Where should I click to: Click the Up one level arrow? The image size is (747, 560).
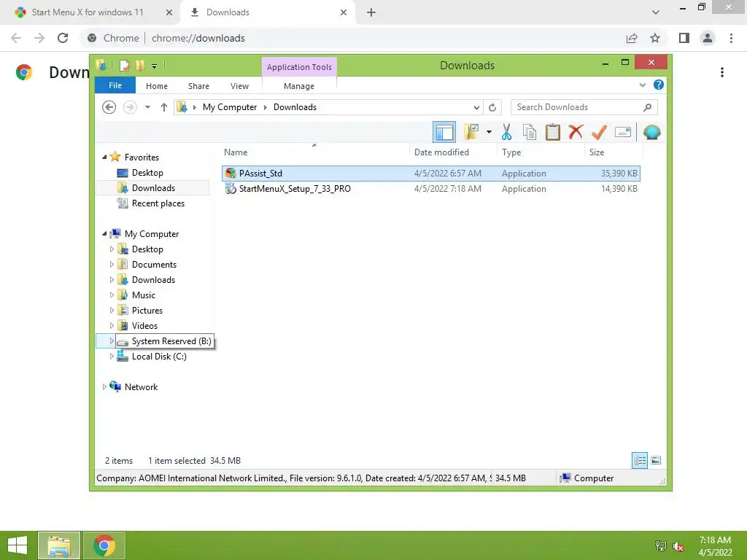pos(164,107)
